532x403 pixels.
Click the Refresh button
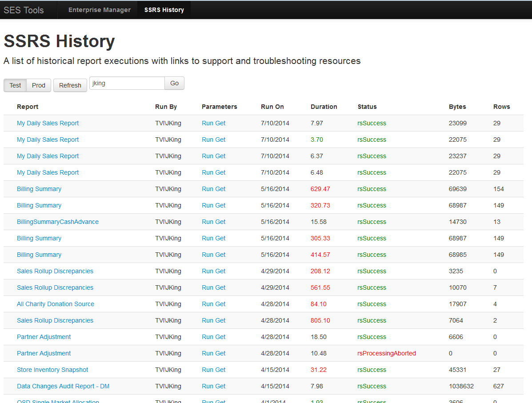(70, 85)
